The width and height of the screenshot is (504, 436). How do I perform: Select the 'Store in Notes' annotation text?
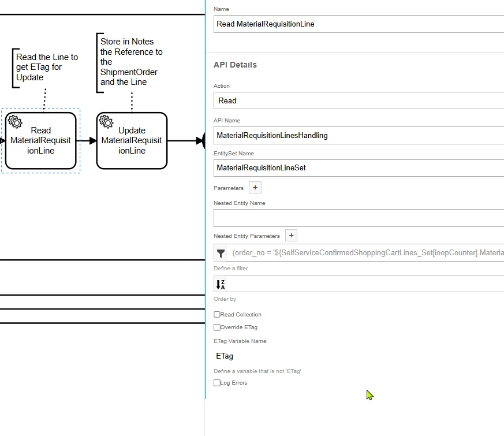coord(131,62)
